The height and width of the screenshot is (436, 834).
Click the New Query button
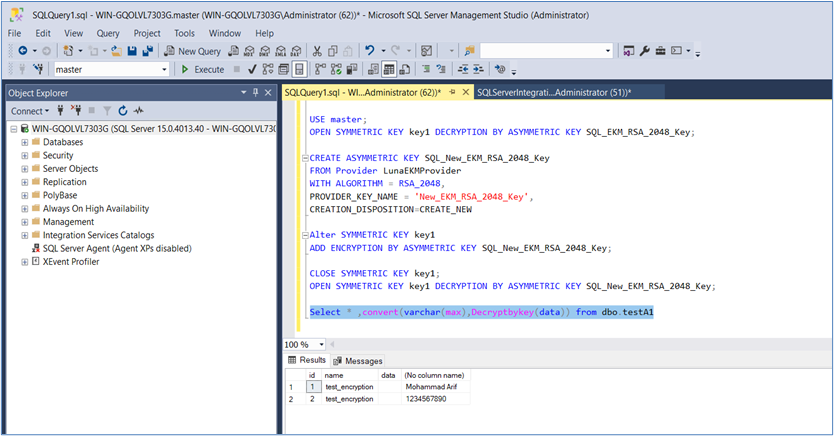(192, 51)
